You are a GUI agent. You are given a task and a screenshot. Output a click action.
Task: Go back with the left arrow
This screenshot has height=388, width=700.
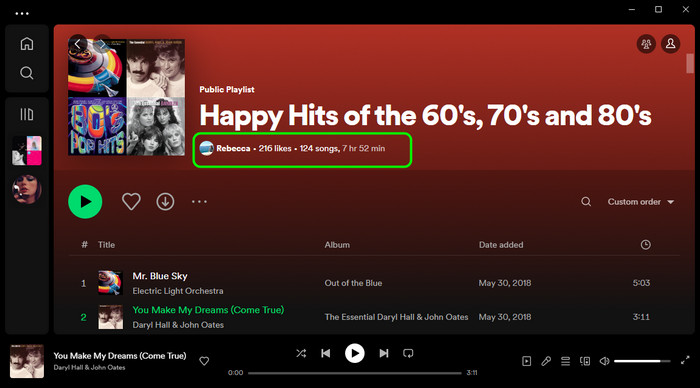(x=78, y=44)
